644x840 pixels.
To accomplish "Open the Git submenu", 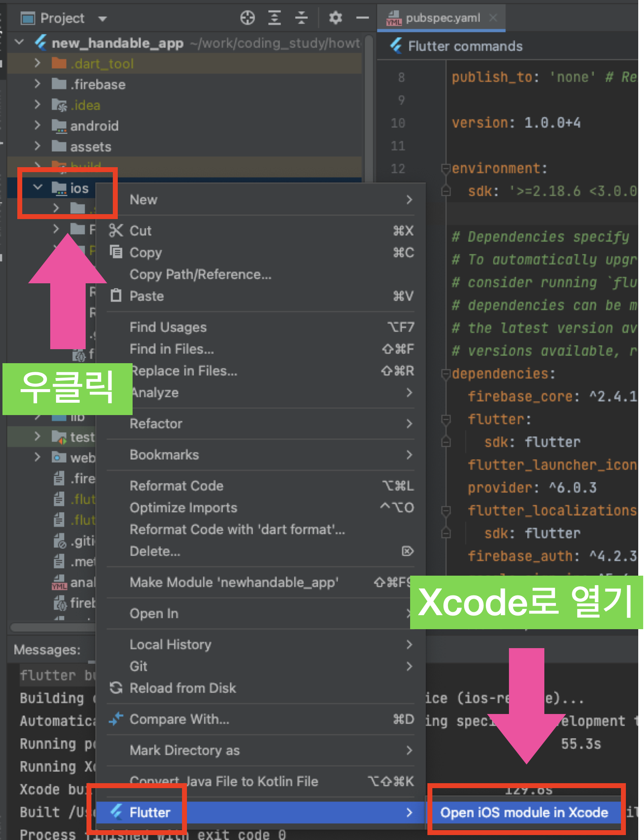I will coord(260,666).
